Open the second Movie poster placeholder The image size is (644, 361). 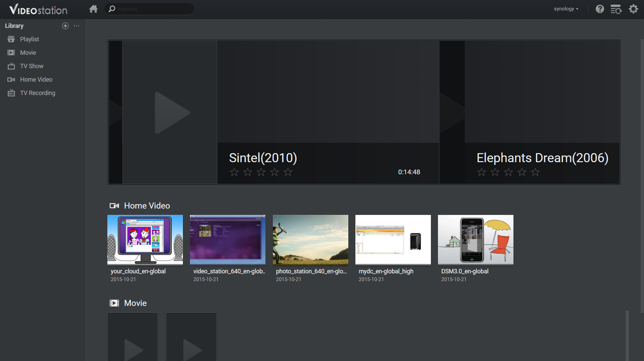191,337
